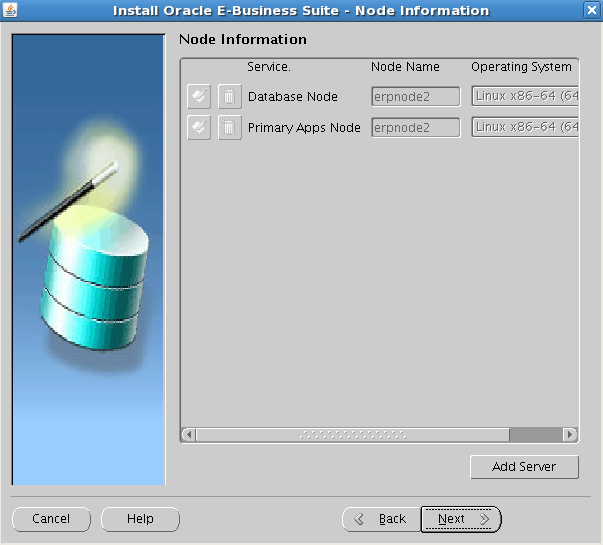The width and height of the screenshot is (603, 545).
Task: Click the scrollbar left arrow
Action: click(189, 435)
